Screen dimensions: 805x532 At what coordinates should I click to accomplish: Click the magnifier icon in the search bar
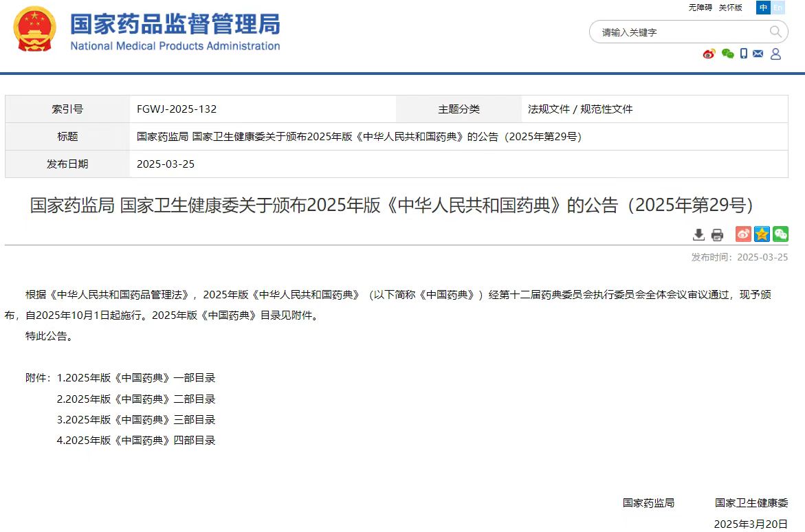pos(775,32)
